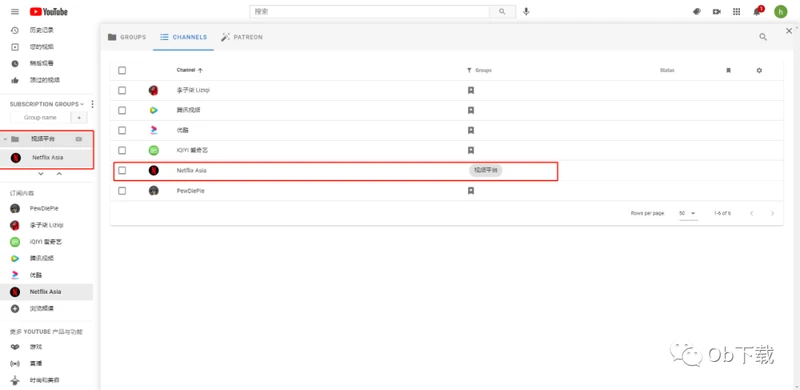Screen dimensions: 800x390
Task: Switch to the PATREON tab
Action: coord(242,37)
